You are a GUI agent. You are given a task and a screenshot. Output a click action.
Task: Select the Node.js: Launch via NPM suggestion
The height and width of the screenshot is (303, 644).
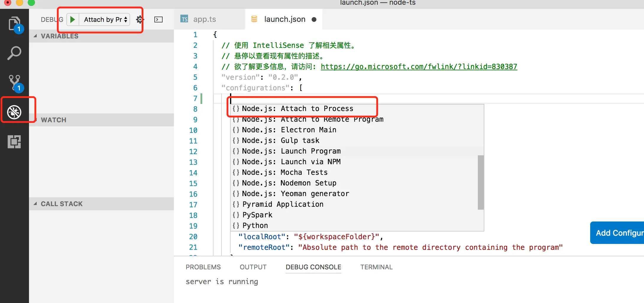[x=357, y=162]
